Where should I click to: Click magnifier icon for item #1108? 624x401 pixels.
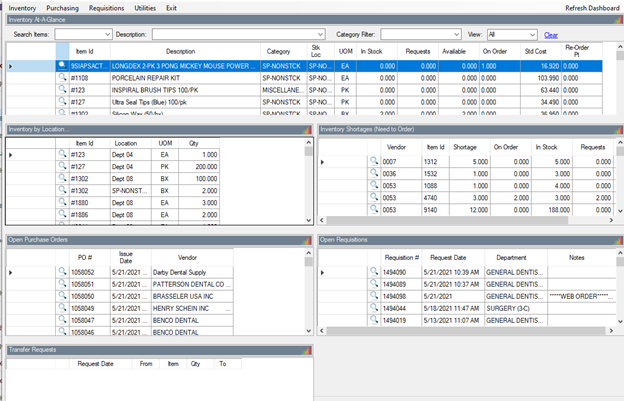coord(62,78)
